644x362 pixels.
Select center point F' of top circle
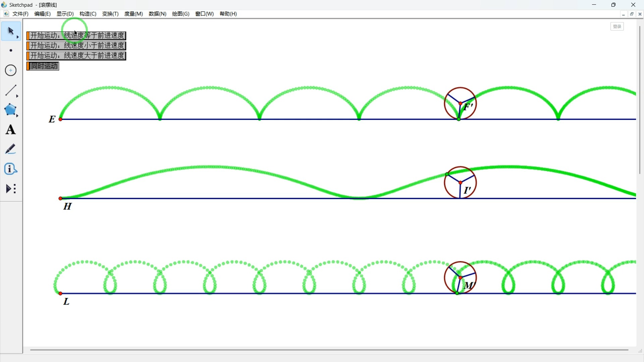click(x=461, y=104)
